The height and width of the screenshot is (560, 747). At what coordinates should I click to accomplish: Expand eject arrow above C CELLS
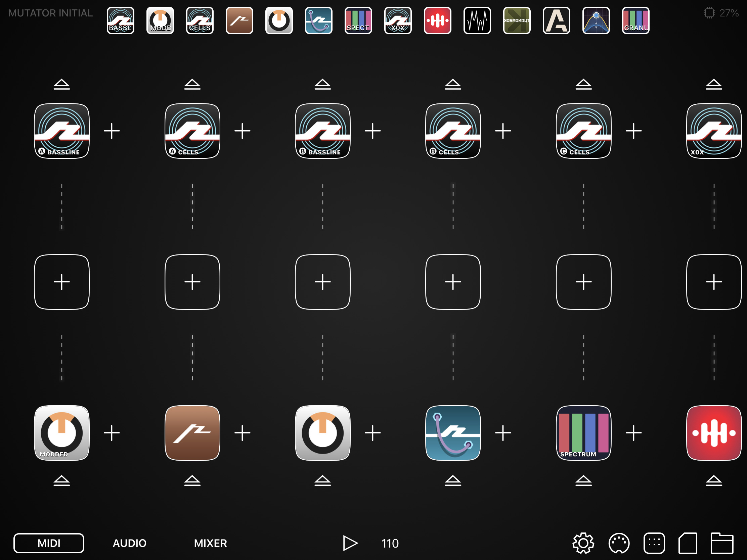(583, 84)
